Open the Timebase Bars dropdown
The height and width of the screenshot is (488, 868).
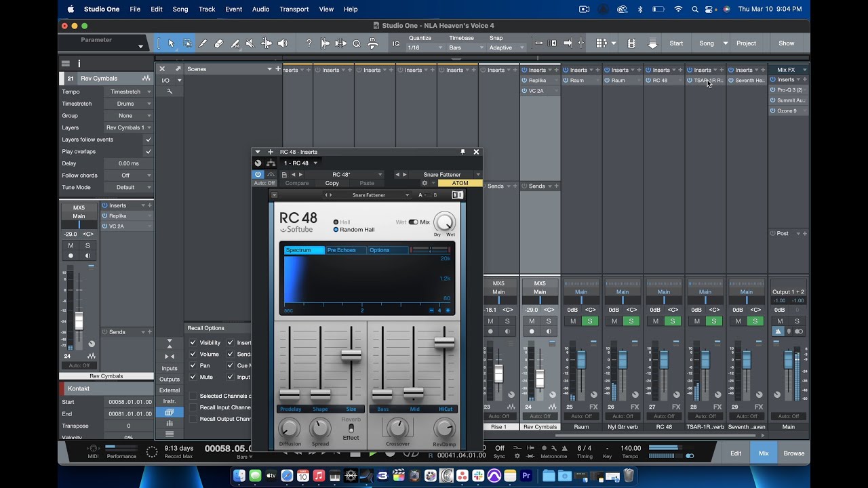[x=465, y=48]
